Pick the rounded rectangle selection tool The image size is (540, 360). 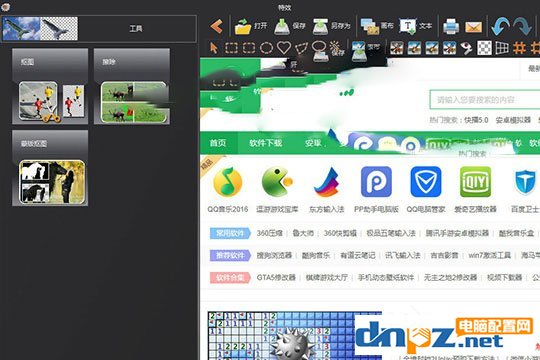pyautogui.click(x=249, y=48)
